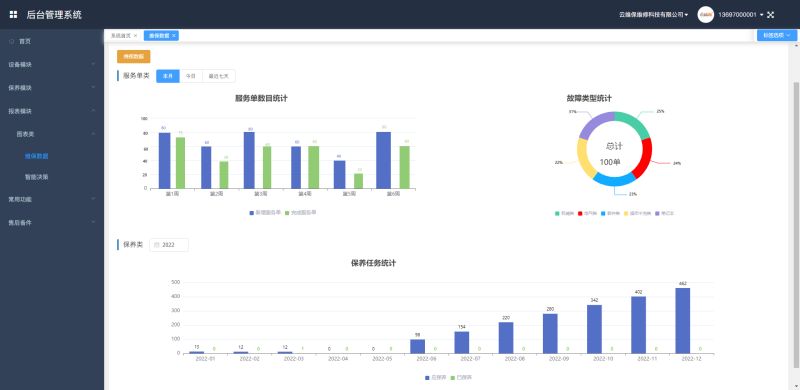This screenshot has height=390, width=800.
Task: Switch to the 系统首页 tab
Action: [x=121, y=36]
